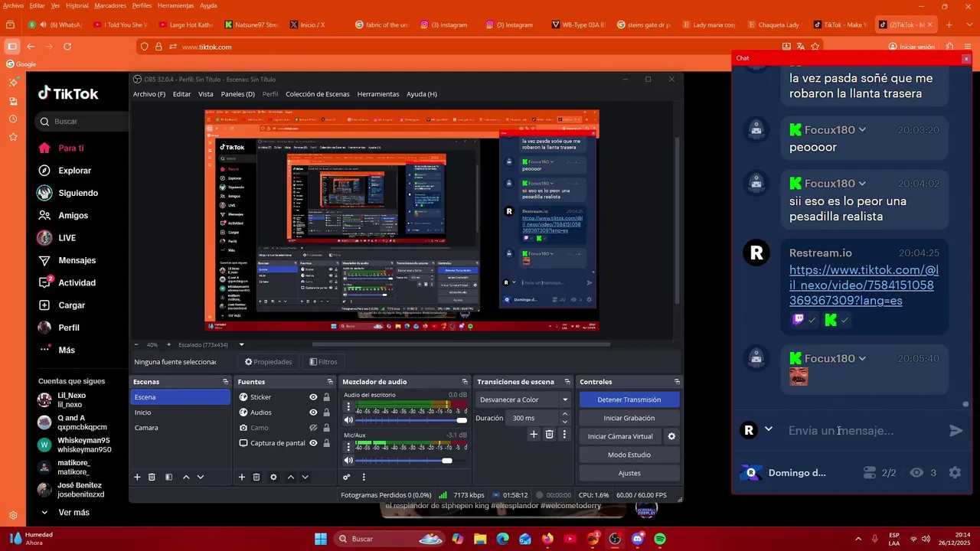Move source up in Fuentes panel
Viewport: 980px width, 551px height.
291,477
